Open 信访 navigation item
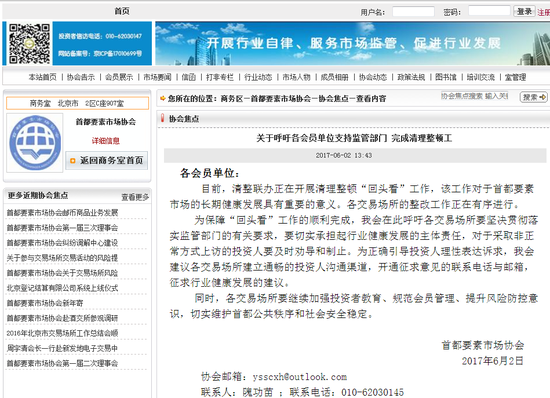This screenshot has height=398, width=550. click(189, 77)
